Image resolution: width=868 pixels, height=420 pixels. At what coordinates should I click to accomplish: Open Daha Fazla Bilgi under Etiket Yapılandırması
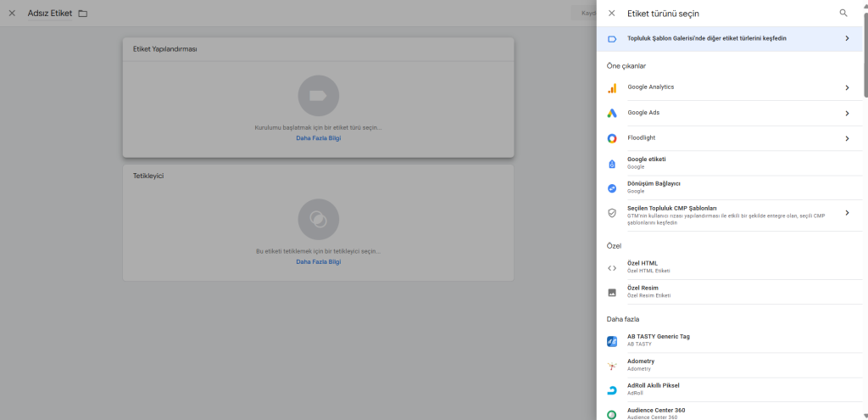[319, 138]
